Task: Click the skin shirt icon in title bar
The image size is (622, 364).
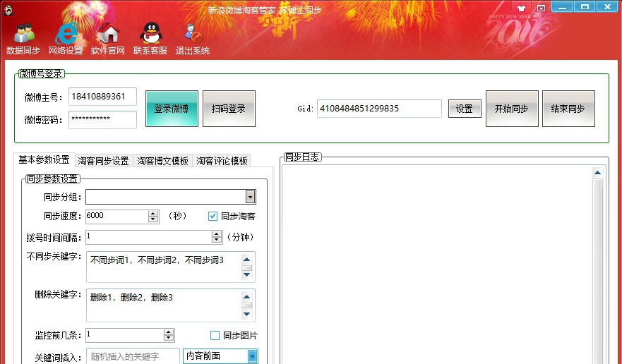Action: [521, 8]
